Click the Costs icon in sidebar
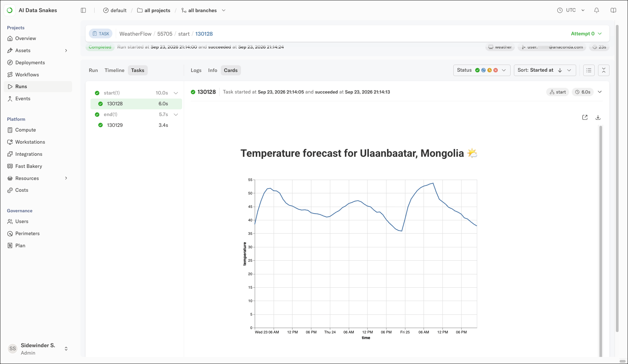The height and width of the screenshot is (364, 628). [x=10, y=190]
